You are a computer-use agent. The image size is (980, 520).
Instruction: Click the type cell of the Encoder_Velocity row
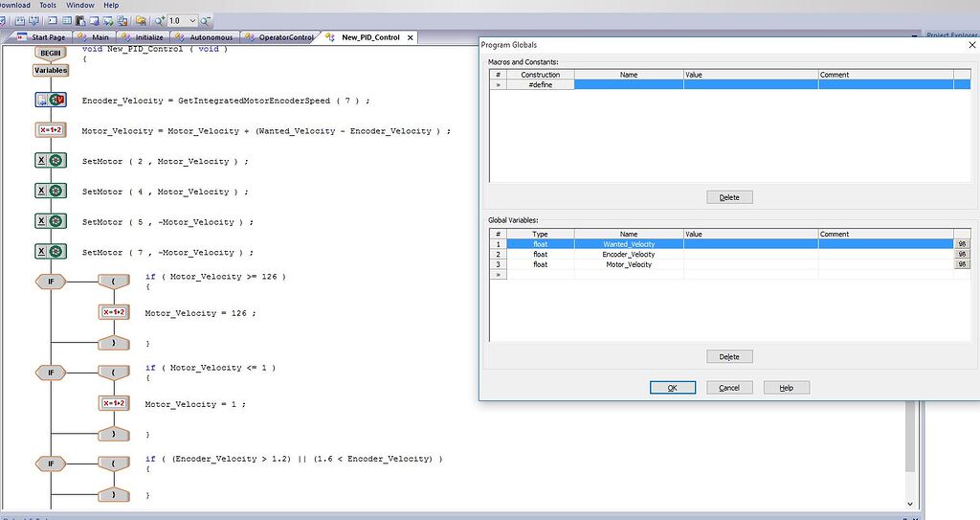[x=540, y=255]
